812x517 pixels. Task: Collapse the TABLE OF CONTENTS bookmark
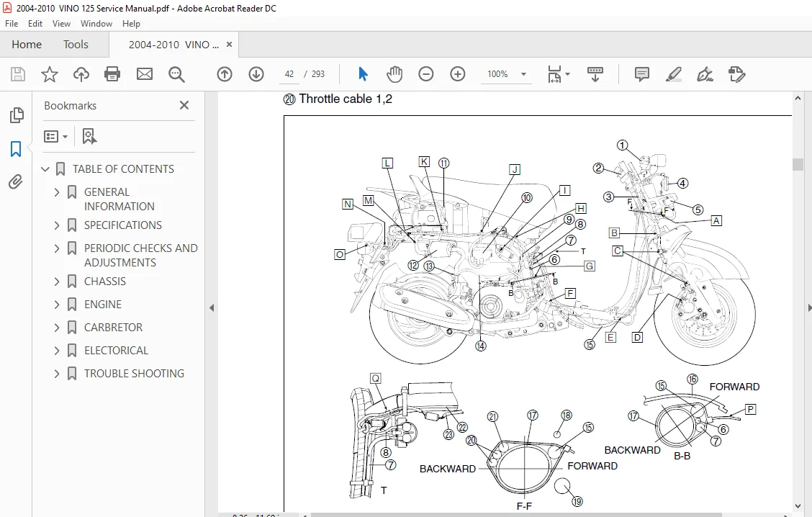pyautogui.click(x=45, y=169)
